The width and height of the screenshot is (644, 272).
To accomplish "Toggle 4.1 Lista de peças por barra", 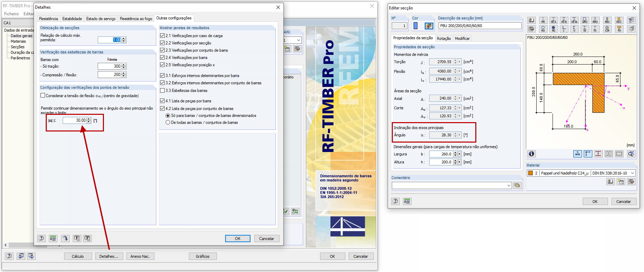I will coord(162,101).
